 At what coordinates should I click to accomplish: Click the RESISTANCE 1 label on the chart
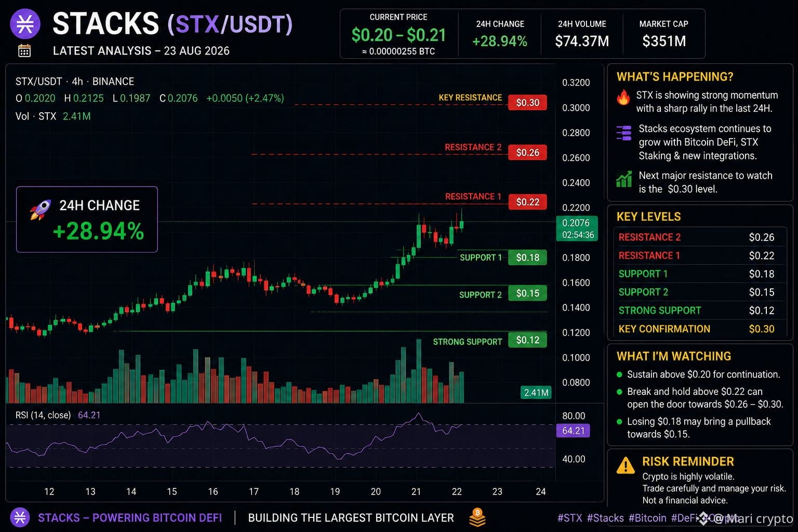[473, 196]
